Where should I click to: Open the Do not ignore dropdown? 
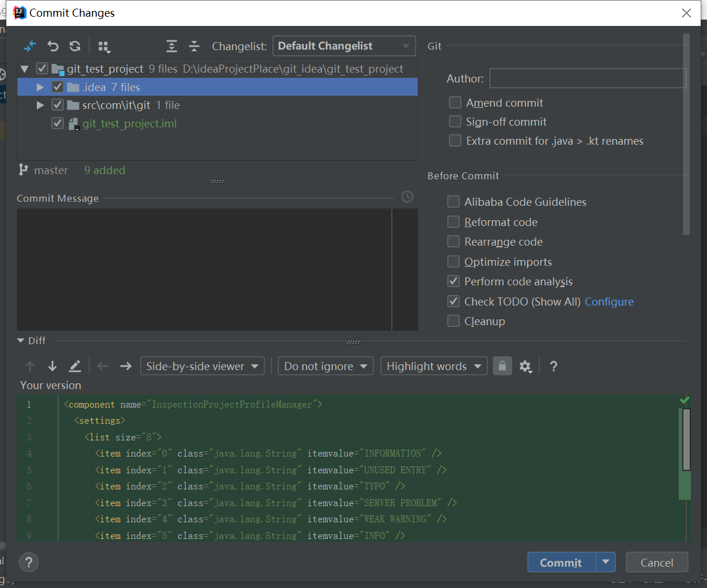pos(326,366)
